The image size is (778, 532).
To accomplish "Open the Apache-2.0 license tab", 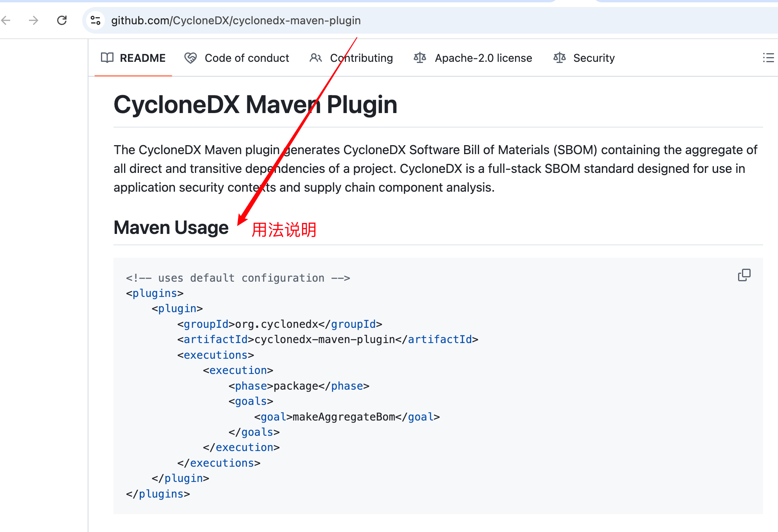I will pos(483,58).
